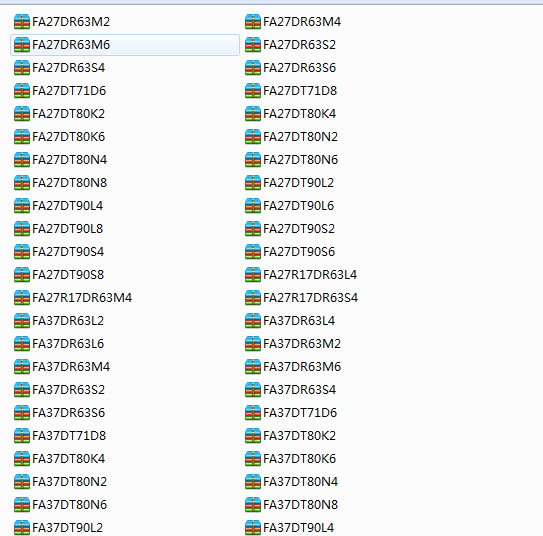
Task: Click the archive icon beside FA27DR63M4
Action: (x=253, y=21)
